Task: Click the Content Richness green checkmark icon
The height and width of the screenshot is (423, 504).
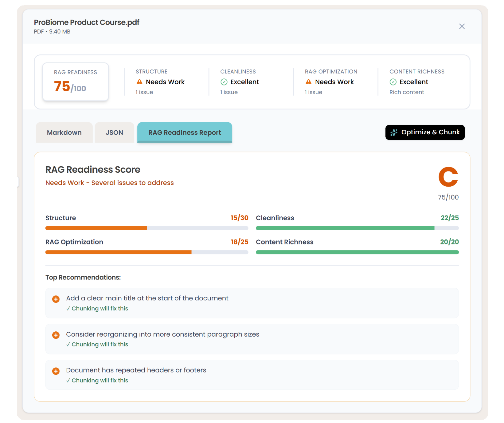Action: point(393,82)
